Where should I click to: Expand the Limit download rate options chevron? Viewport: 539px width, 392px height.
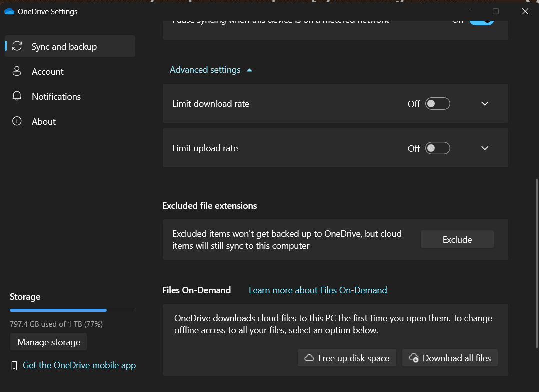point(484,104)
